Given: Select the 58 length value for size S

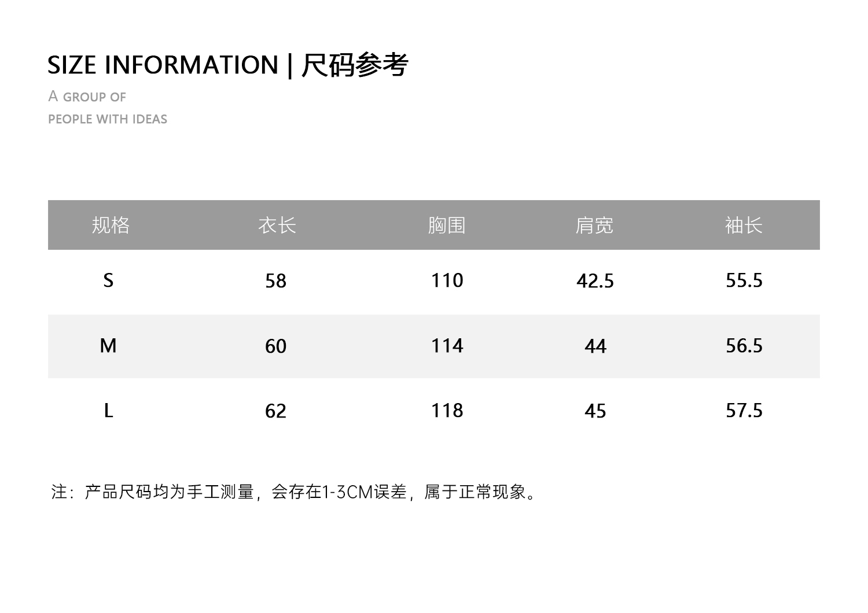Looking at the screenshot, I should (x=275, y=281).
